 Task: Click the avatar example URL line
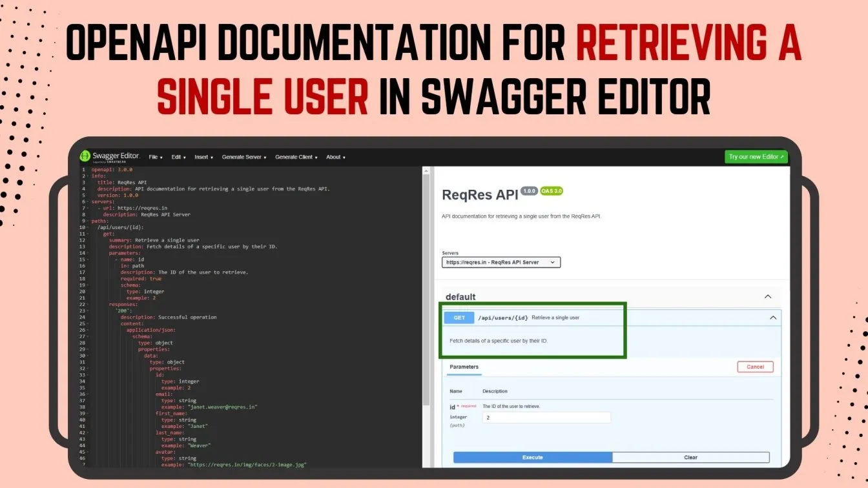[x=234, y=465]
